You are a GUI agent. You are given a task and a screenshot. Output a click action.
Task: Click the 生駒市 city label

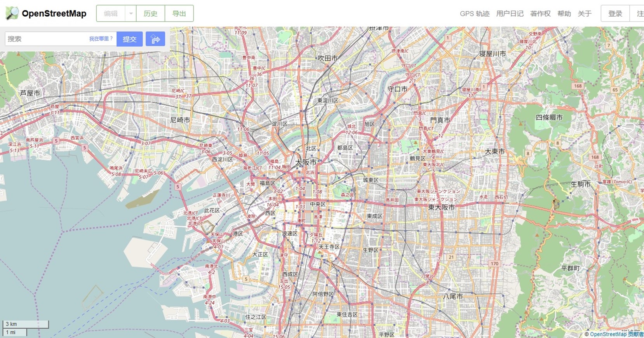(580, 184)
